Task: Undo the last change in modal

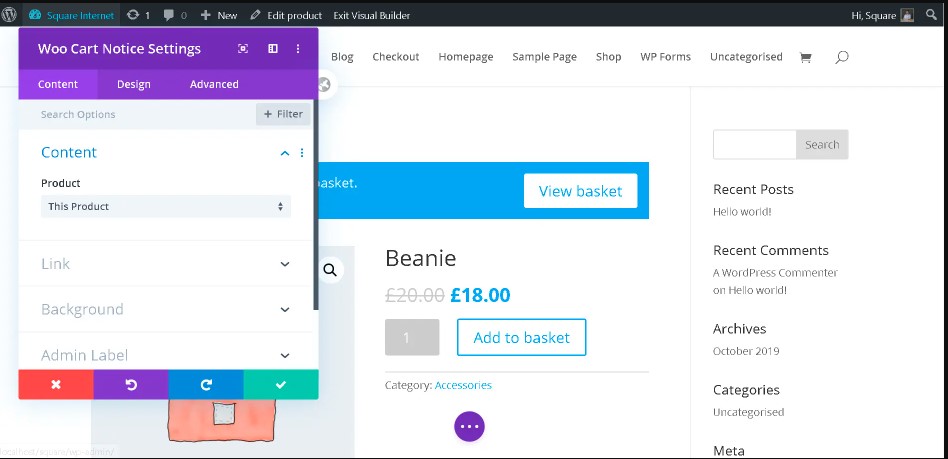Action: click(131, 385)
